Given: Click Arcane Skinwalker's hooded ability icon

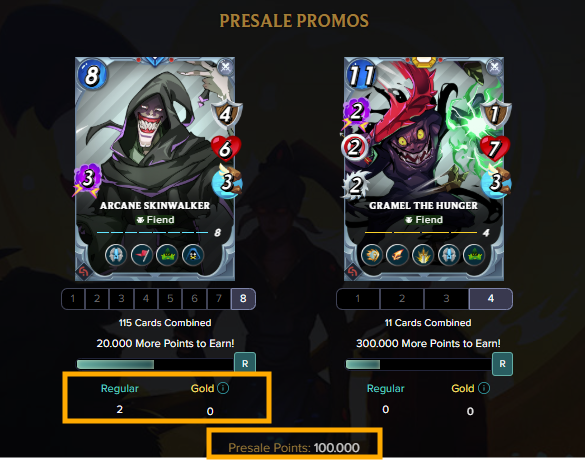Looking at the screenshot, I should (193, 255).
